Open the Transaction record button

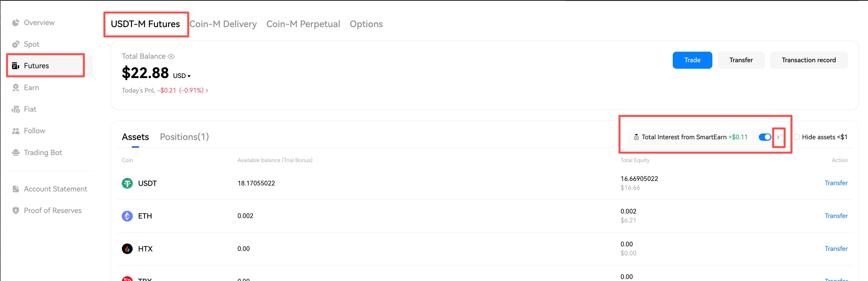808,60
